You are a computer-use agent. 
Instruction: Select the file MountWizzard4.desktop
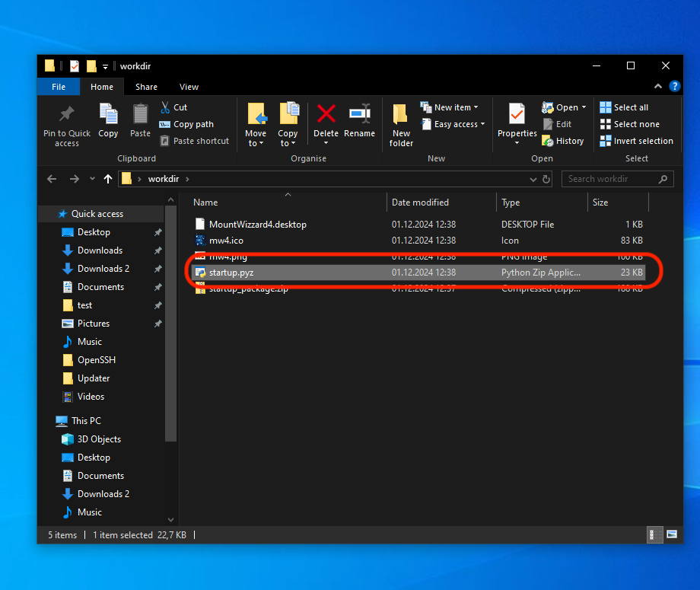coord(258,225)
